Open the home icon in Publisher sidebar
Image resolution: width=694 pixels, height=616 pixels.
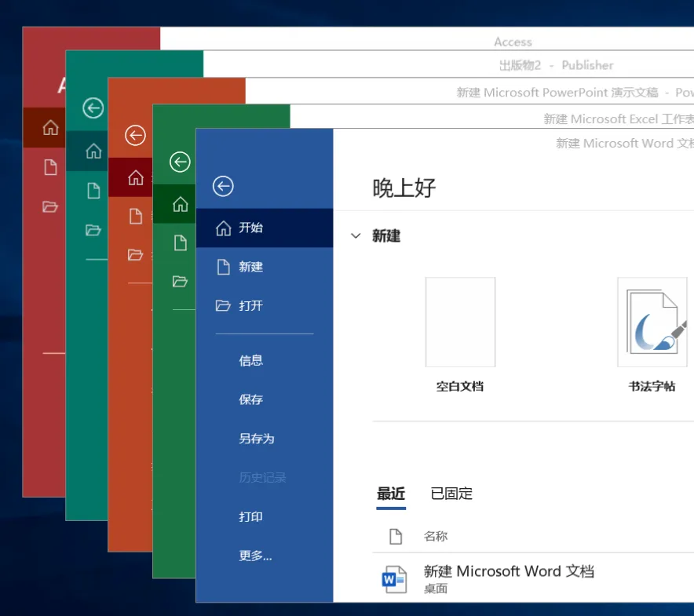coord(93,151)
